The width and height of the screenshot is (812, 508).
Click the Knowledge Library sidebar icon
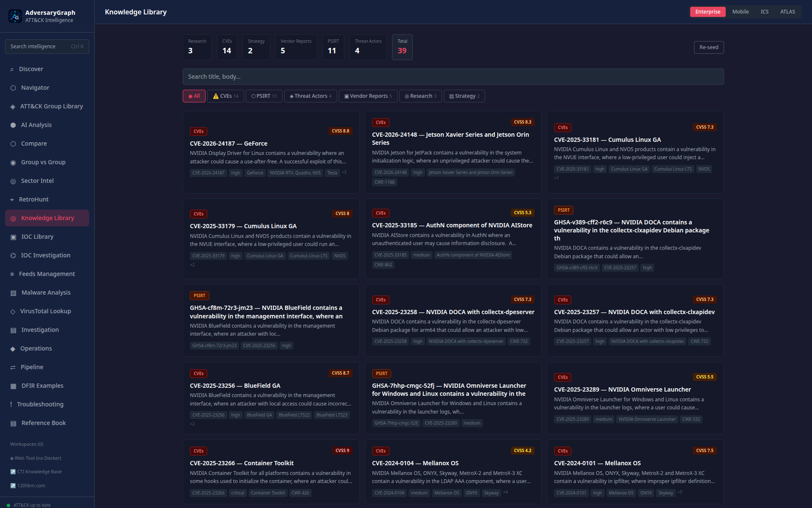coord(13,218)
